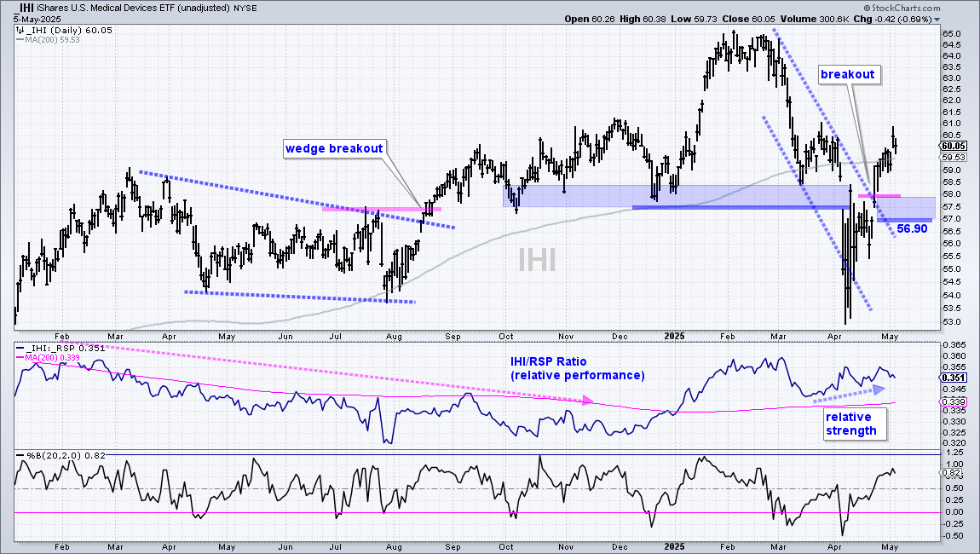Click the 60.05 current price tag
This screenshot has width=980, height=554.
953,146
